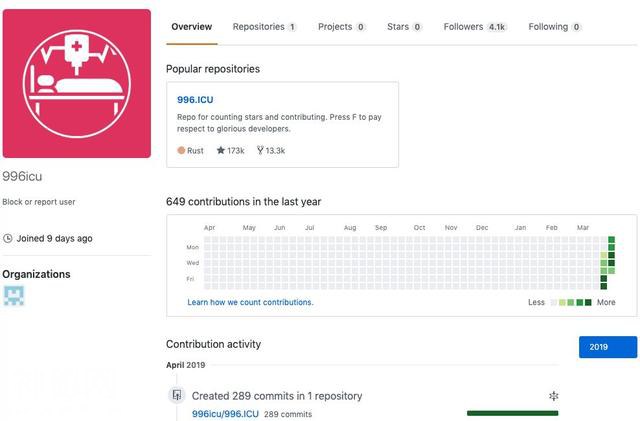Open Learn how we count contributions link
The width and height of the screenshot is (640, 421).
click(x=250, y=302)
